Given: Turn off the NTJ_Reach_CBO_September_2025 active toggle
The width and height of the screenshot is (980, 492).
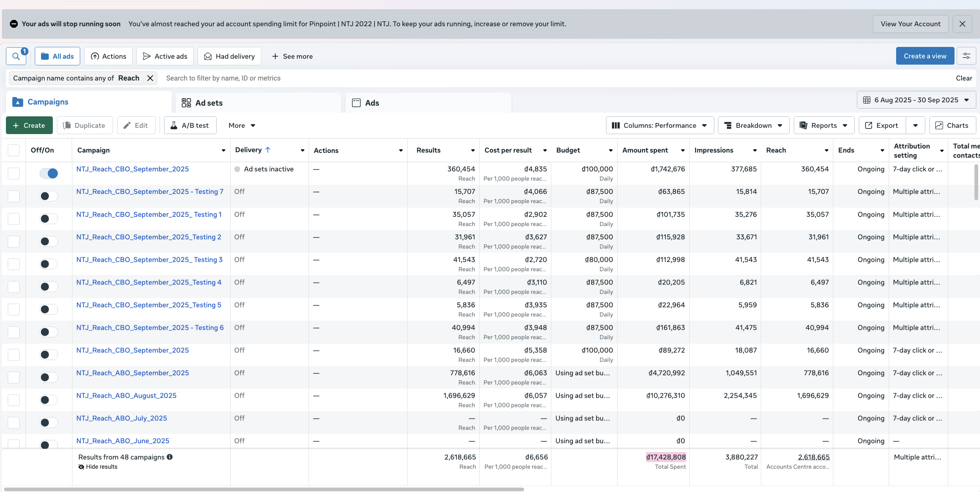Looking at the screenshot, I should click(49, 173).
